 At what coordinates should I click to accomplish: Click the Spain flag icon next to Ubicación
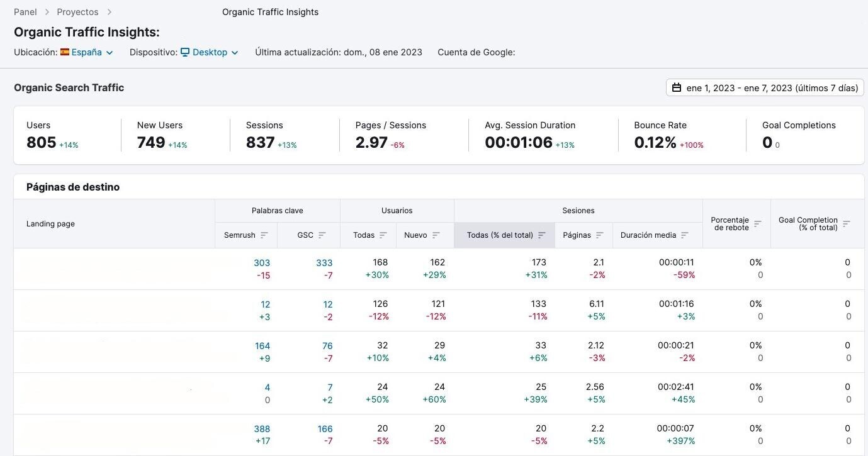[65, 52]
